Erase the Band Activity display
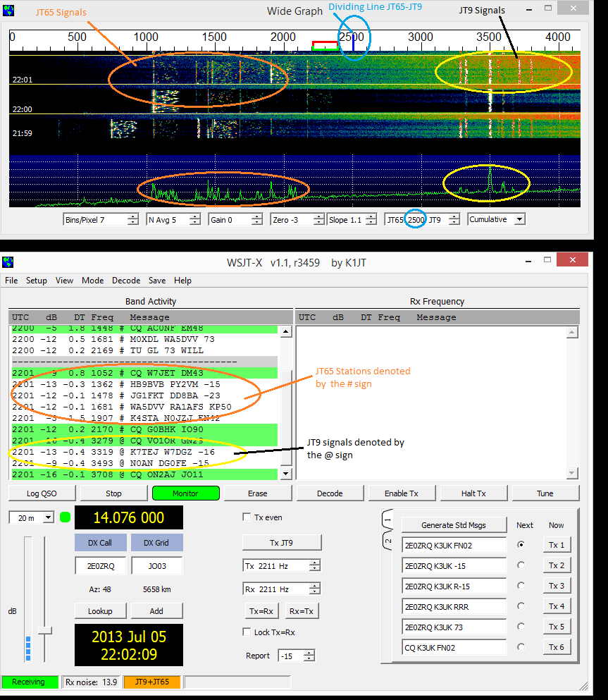 click(x=257, y=493)
